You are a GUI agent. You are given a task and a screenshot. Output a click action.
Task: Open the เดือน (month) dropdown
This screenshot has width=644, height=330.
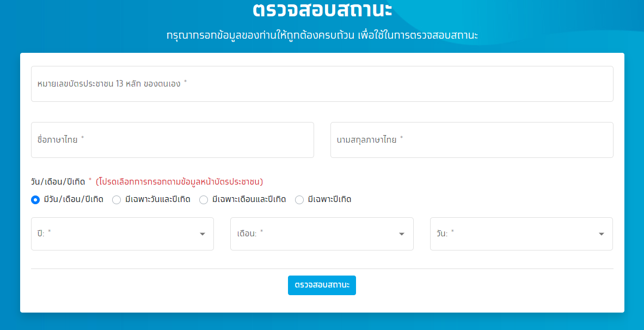click(x=322, y=234)
